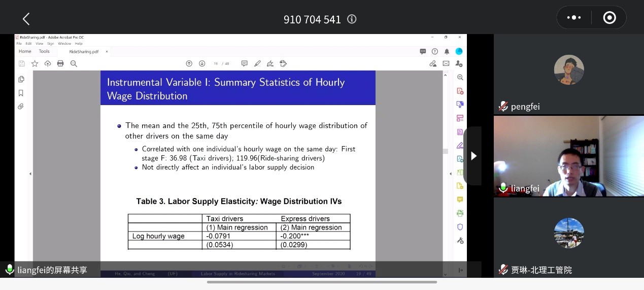Collapse the right tools pane arrow
644x290 pixels.
(x=451, y=174)
